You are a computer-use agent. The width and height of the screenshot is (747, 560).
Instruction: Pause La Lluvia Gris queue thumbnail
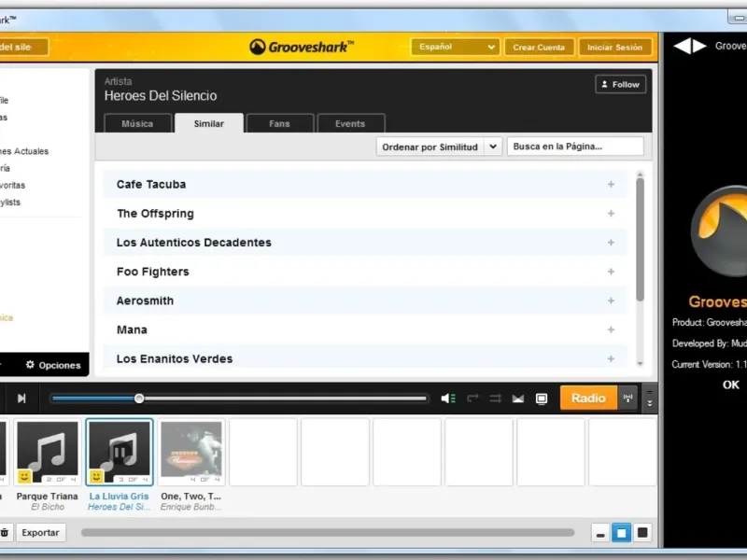click(120, 452)
